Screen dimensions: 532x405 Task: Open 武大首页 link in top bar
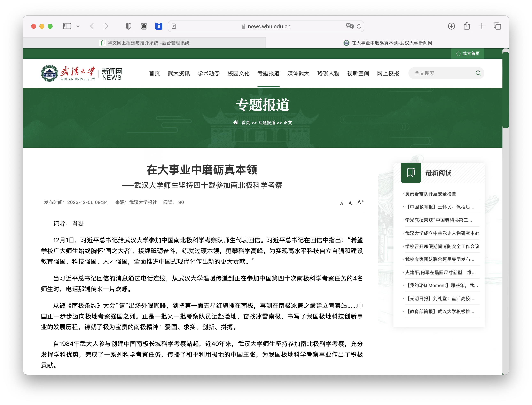point(468,54)
